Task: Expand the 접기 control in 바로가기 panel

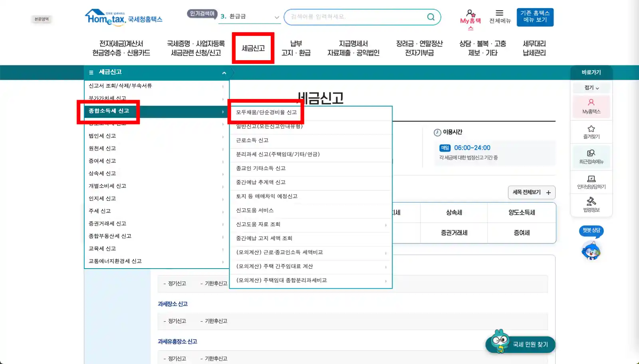Action: click(x=591, y=87)
